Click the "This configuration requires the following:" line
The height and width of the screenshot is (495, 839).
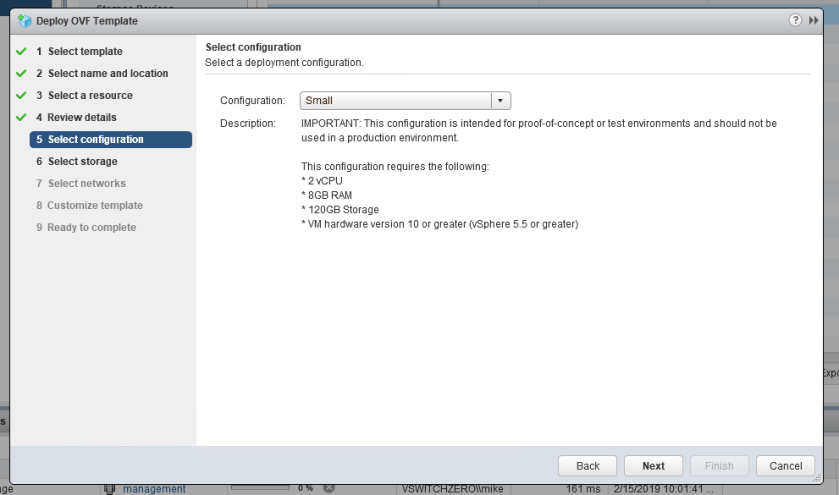point(395,166)
